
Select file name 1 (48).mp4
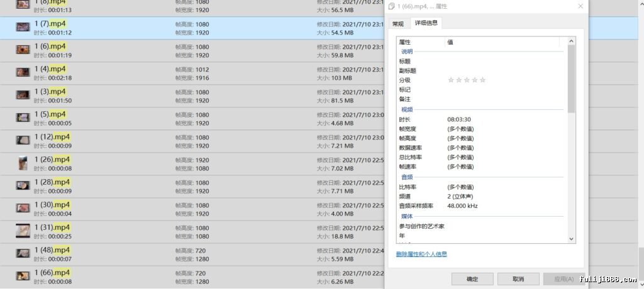click(x=52, y=250)
